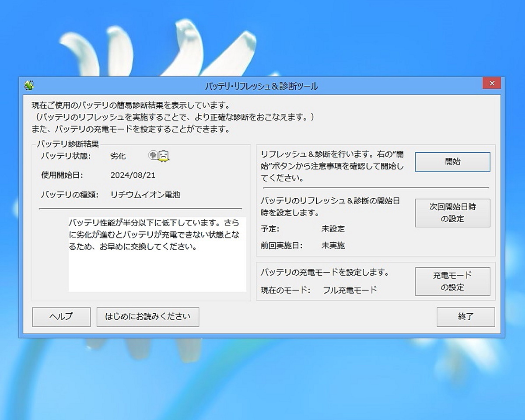This screenshot has height=420, width=525.
Task: Click the フル充電モード current mode value
Action: [x=350, y=290]
